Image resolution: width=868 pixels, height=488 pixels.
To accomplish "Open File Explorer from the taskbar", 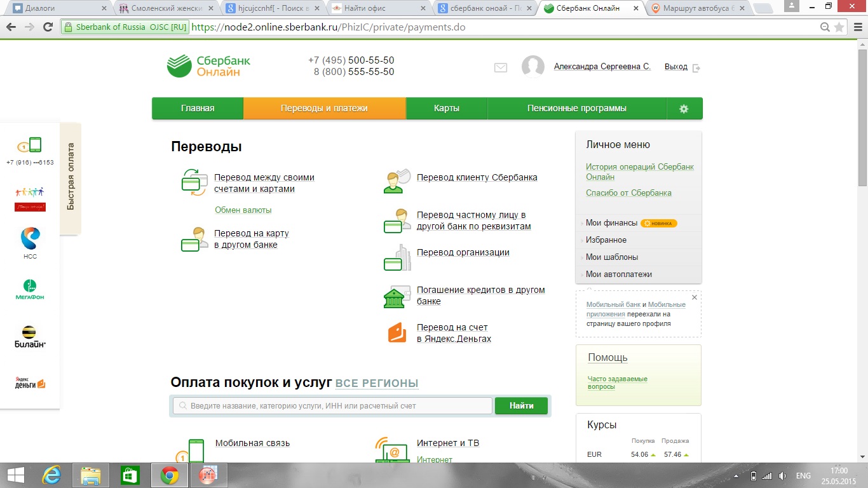I will click(x=92, y=475).
